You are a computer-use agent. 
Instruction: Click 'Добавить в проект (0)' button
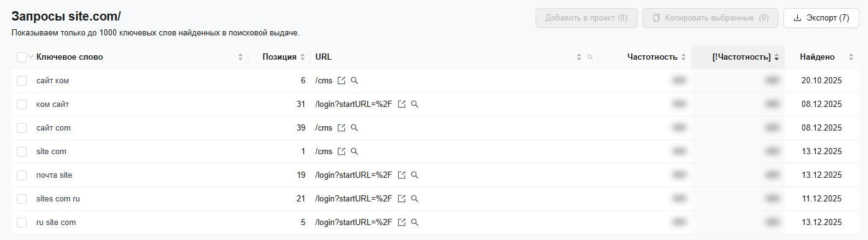pos(587,18)
